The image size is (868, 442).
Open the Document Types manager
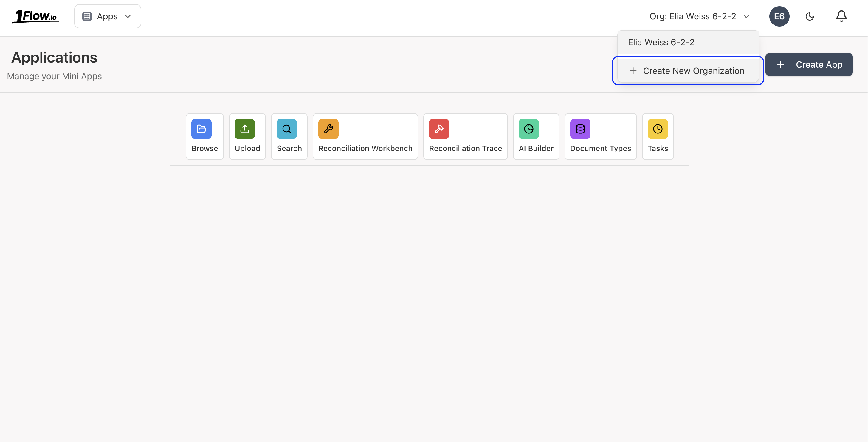(600, 136)
